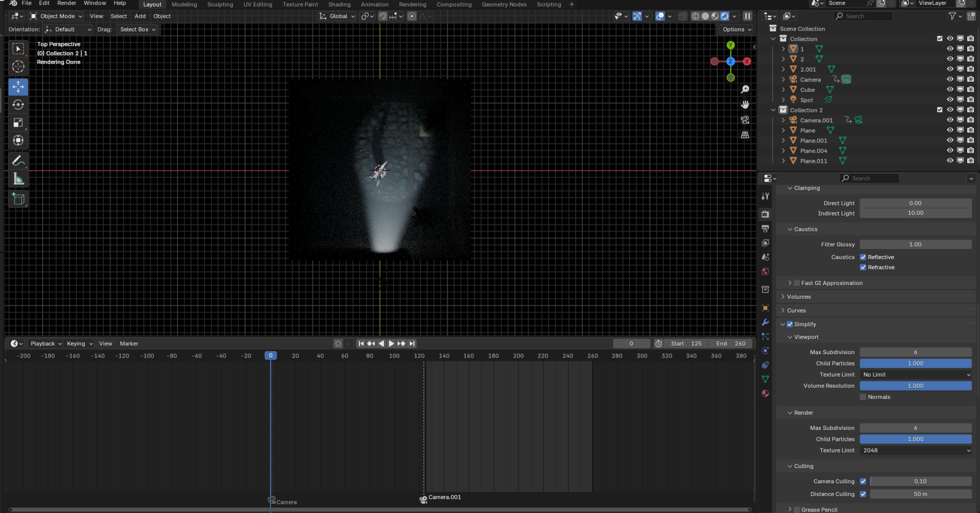This screenshot has width=980, height=513.
Task: Expand the Volumes panel
Action: click(x=799, y=297)
